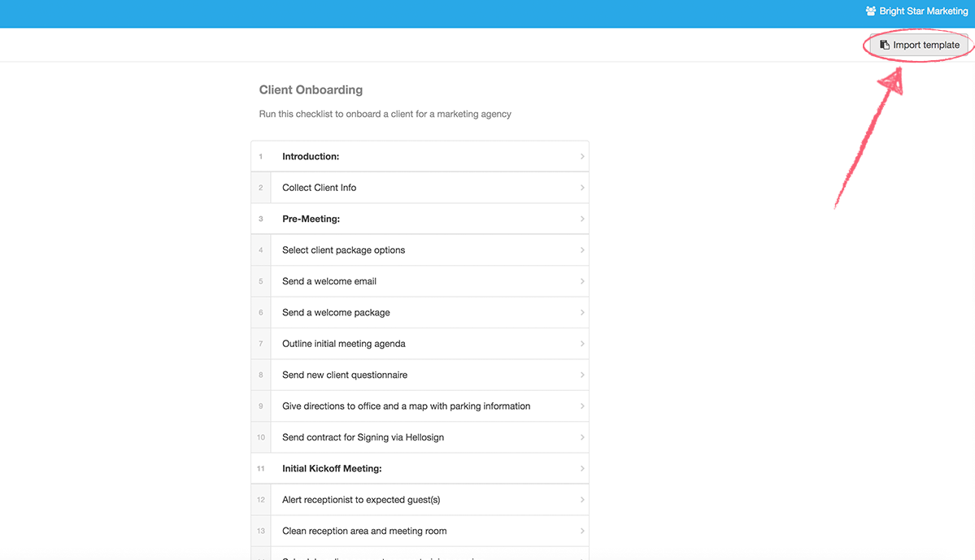Image resolution: width=975 pixels, height=560 pixels.
Task: Select Send contract for Signing via Hellosign
Action: click(x=420, y=437)
